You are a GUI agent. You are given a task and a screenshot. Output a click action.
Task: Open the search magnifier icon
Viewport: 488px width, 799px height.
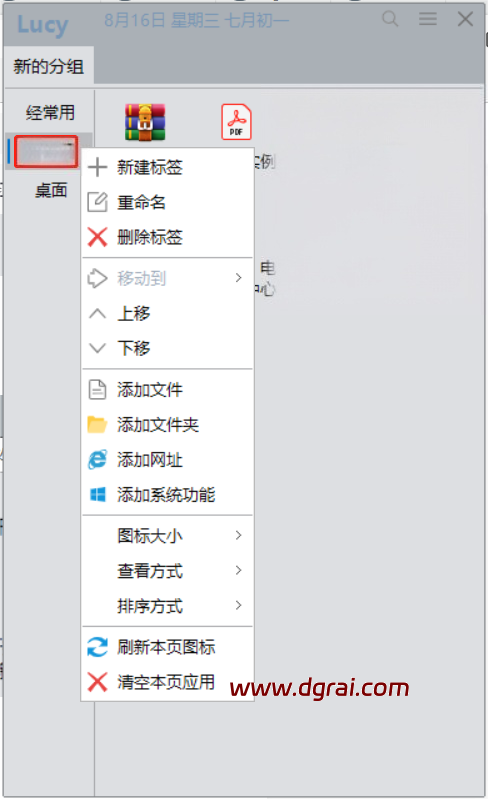(390, 19)
